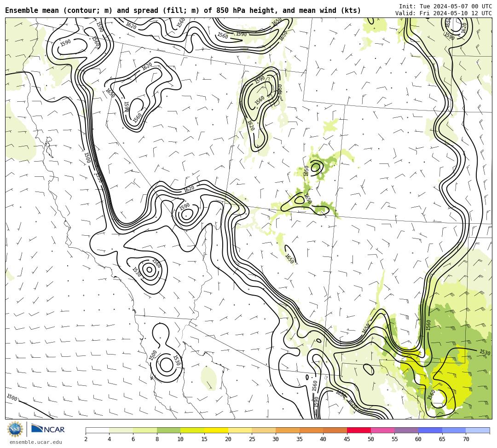
Task: Click the yellow 15-20 colorbar swatch
Action: 216,430
